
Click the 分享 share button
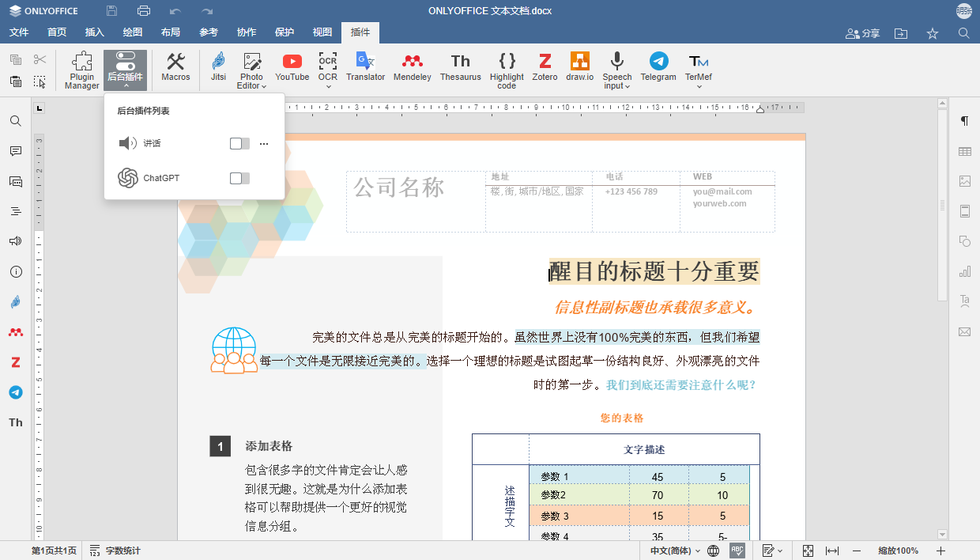(x=862, y=32)
